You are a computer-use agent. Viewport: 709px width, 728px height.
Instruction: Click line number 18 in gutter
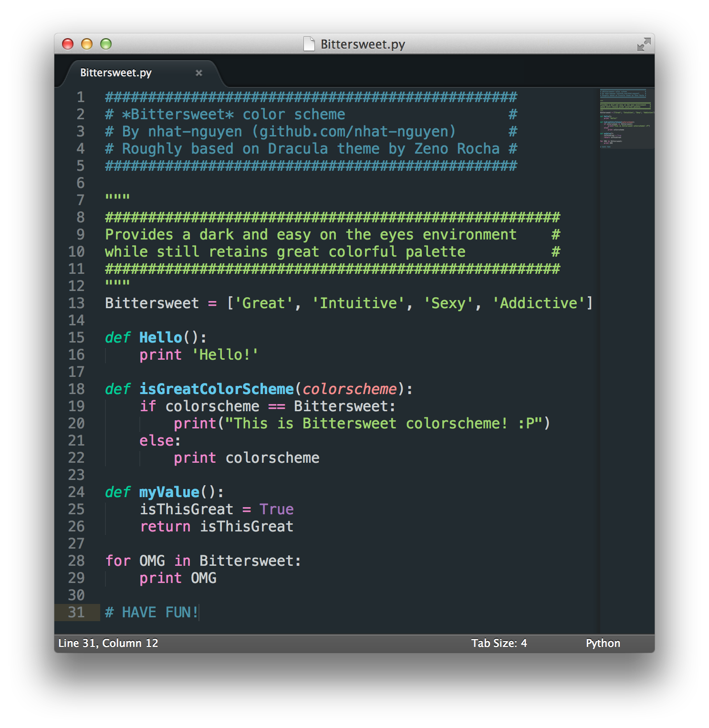(76, 389)
